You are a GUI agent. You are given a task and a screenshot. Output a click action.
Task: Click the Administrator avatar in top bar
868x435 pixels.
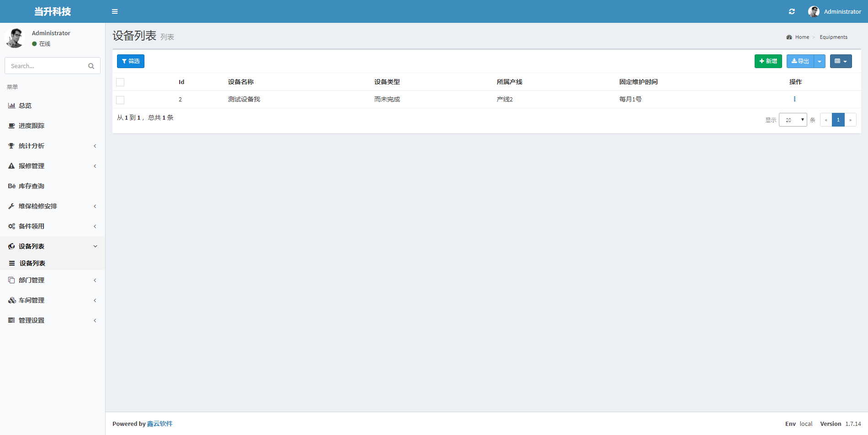click(x=814, y=11)
